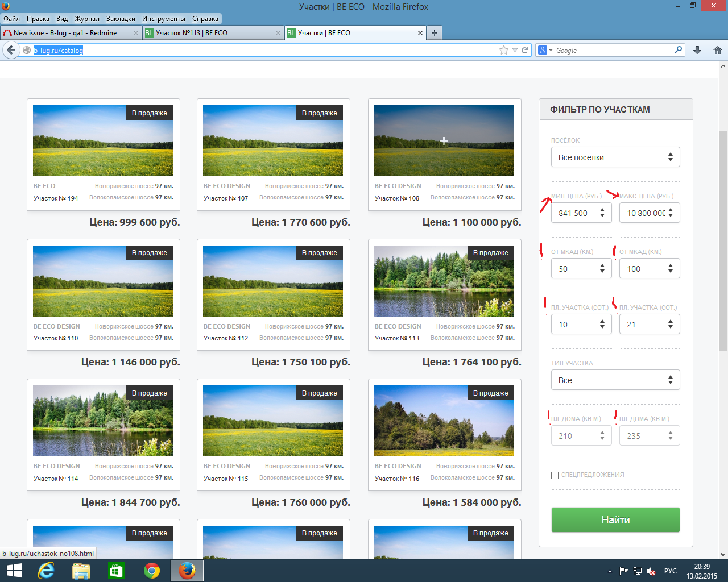Open Internet Explorer from the taskbar

pyautogui.click(x=46, y=571)
